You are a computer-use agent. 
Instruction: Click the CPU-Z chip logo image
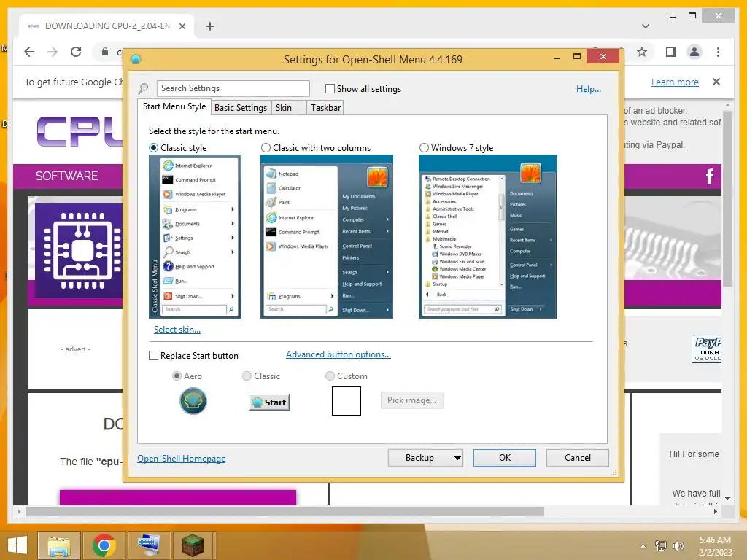[80, 251]
